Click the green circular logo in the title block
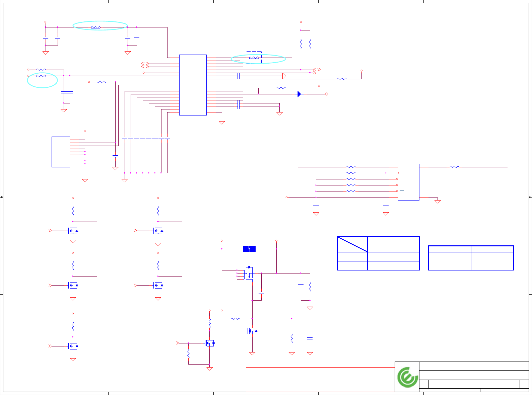This screenshot has width=532, height=395. pos(407,377)
